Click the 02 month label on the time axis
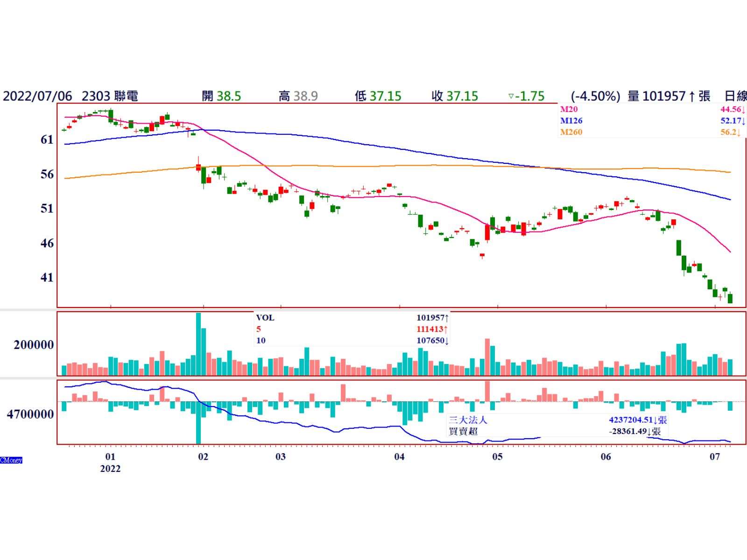The image size is (747, 560). point(203,456)
